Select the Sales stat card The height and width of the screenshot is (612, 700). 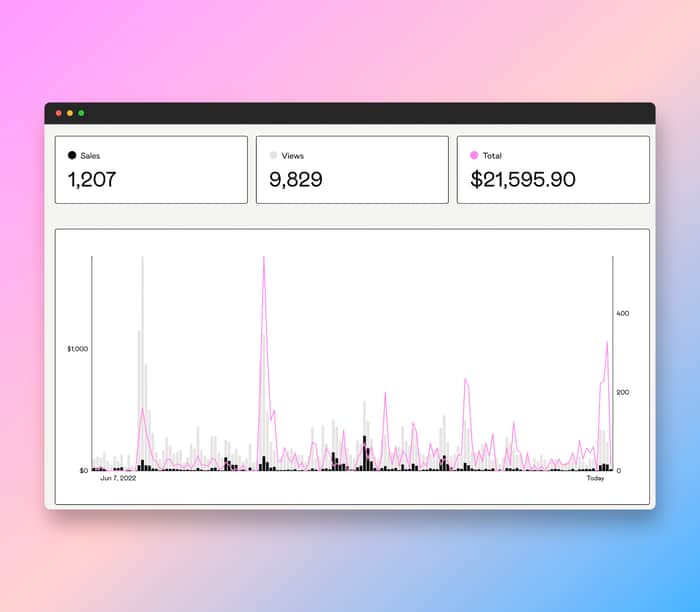pos(151,170)
